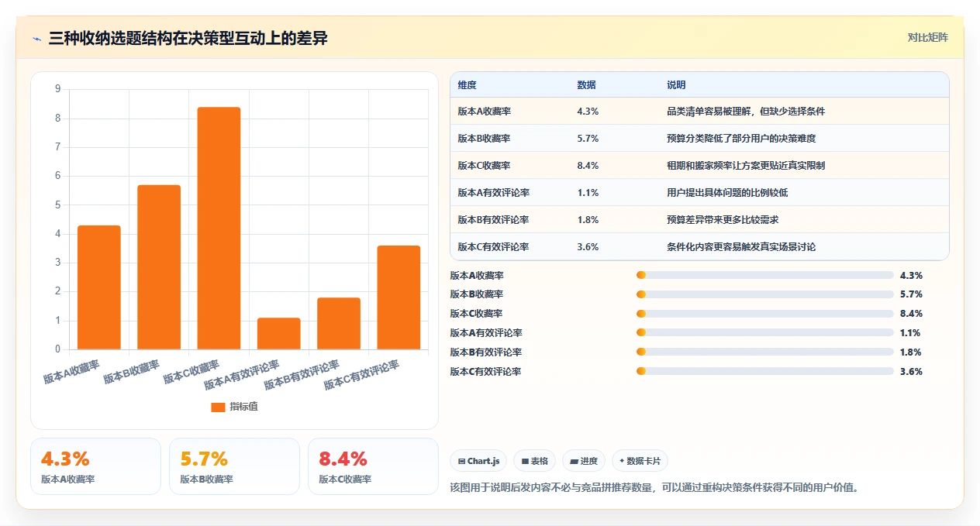The image size is (980, 526).
Task: Click table cell 版本C收藏率
Action: tap(485, 166)
